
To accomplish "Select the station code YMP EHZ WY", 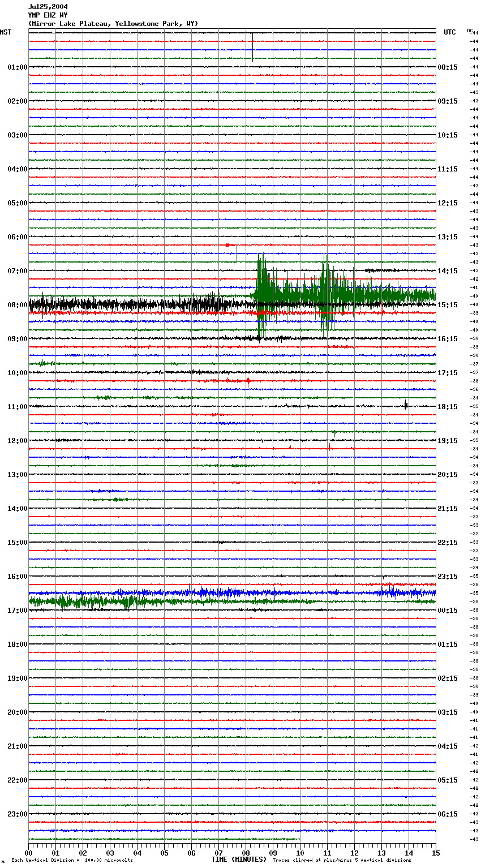I will pos(48,15).
